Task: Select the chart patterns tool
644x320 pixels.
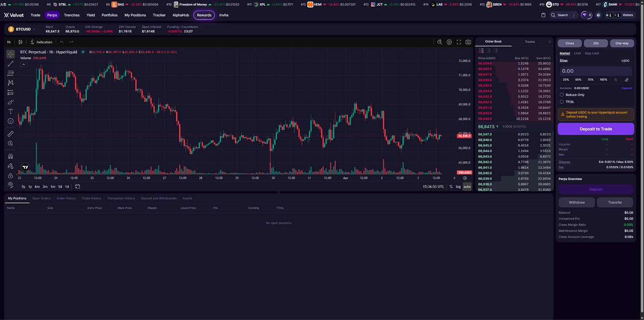Action: tap(11, 83)
